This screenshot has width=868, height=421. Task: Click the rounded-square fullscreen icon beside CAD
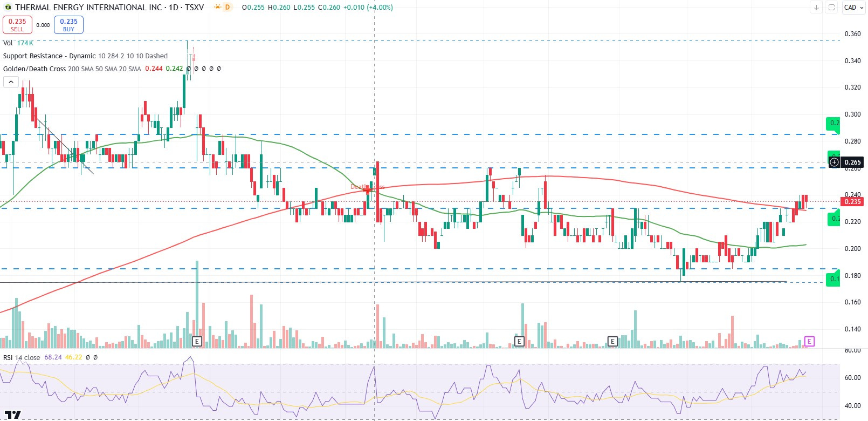(x=831, y=8)
